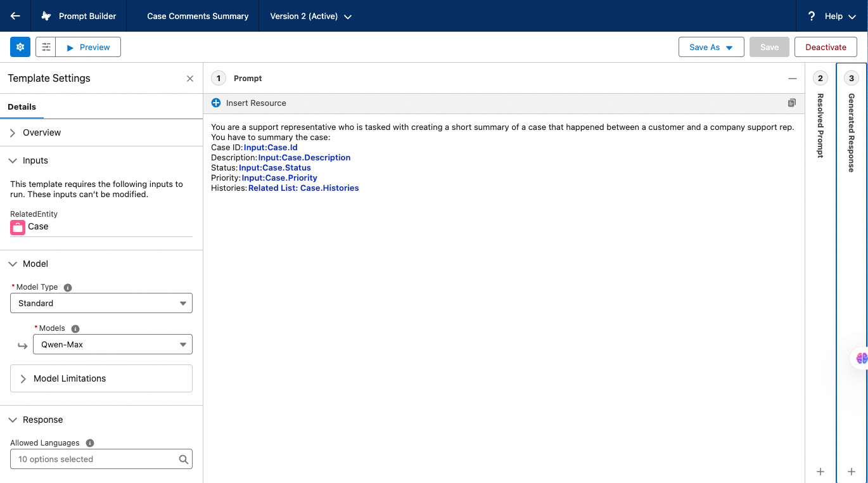Image resolution: width=868 pixels, height=483 pixels.
Task: Click the copy prompt icon
Action: (792, 103)
